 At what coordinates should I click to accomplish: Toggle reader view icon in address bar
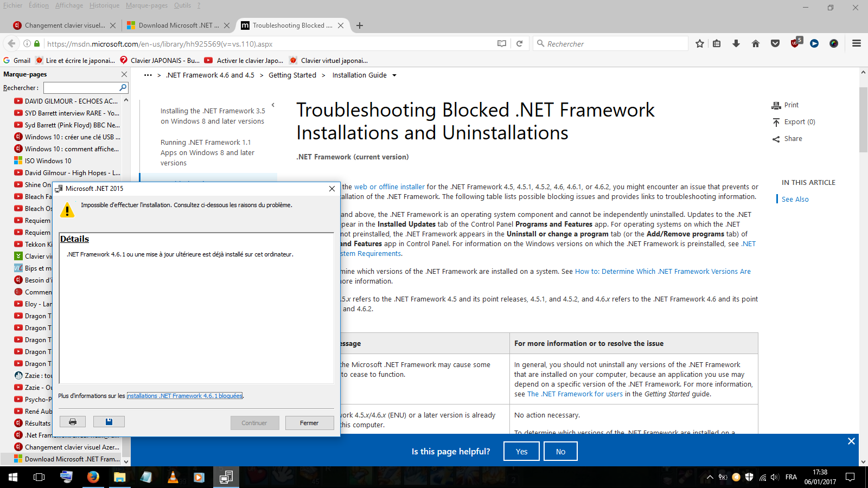pyautogui.click(x=502, y=43)
